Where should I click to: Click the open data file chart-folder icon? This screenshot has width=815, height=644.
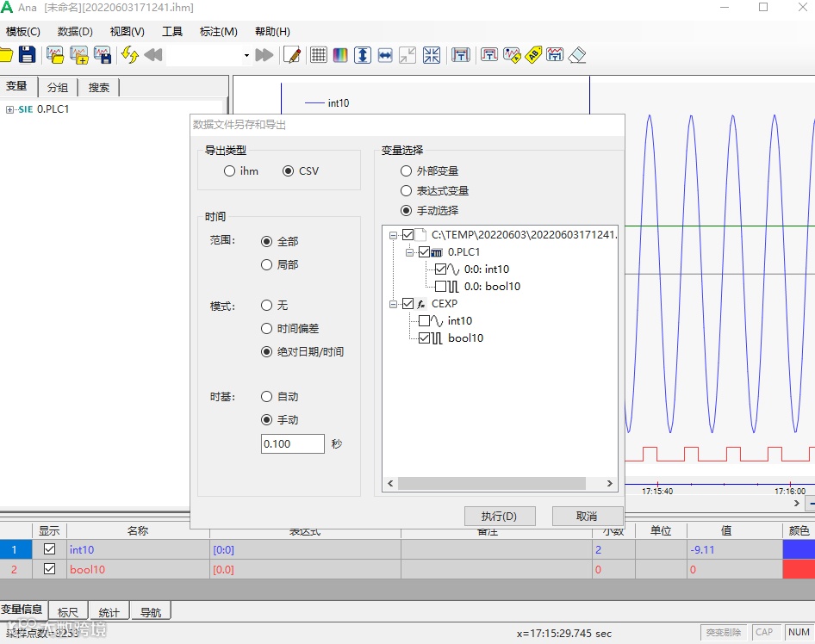[x=54, y=54]
